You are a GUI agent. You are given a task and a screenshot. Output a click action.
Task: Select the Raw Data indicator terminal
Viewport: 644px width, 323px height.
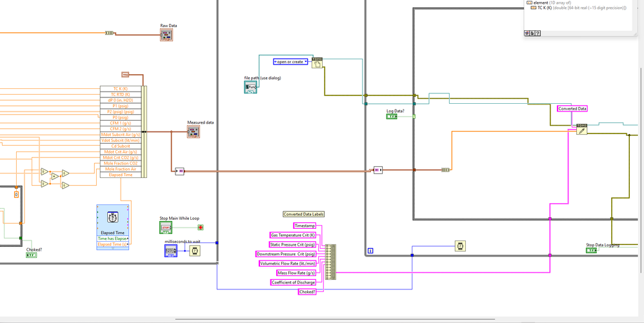166,35
